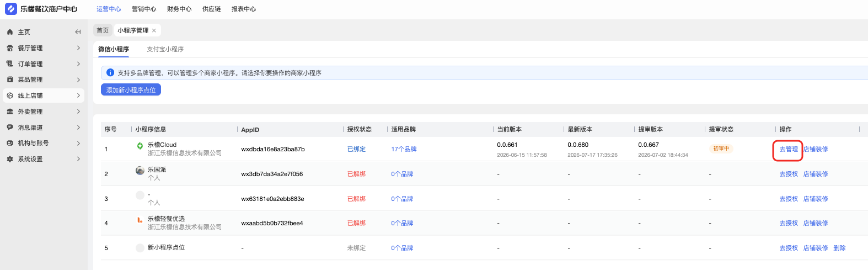The height and width of the screenshot is (270, 868).
Task: Click the blue info icon in the notice
Action: coord(110,73)
